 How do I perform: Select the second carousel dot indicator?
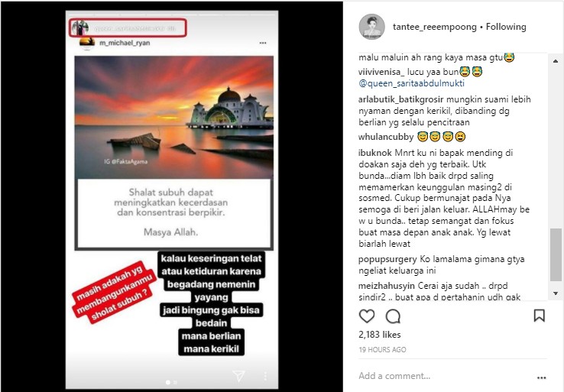(175, 382)
